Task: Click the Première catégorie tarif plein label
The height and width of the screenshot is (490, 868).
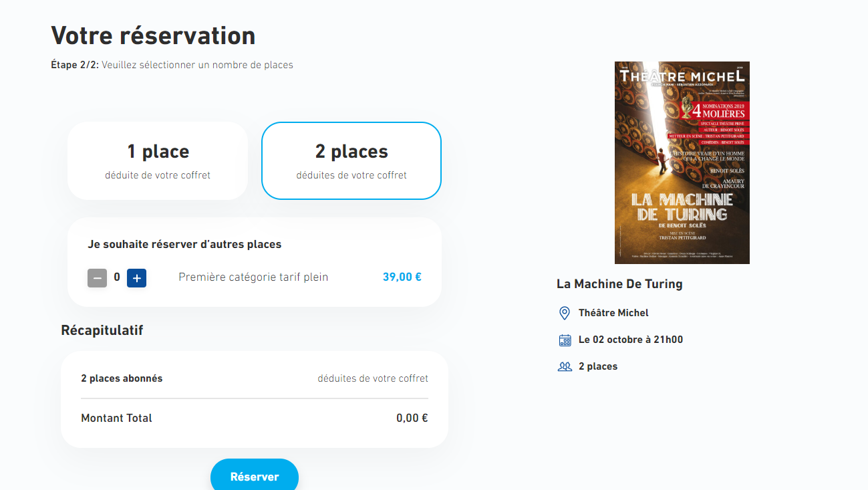Action: [253, 277]
